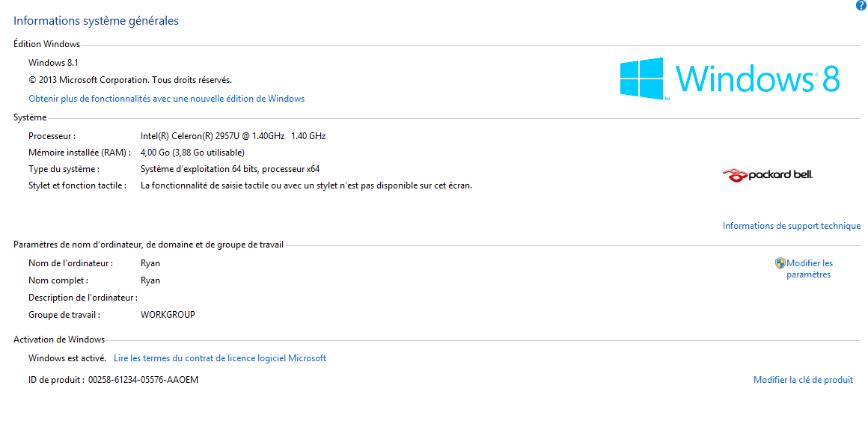
Task: Click the Windows 8 logo
Action: (x=730, y=79)
